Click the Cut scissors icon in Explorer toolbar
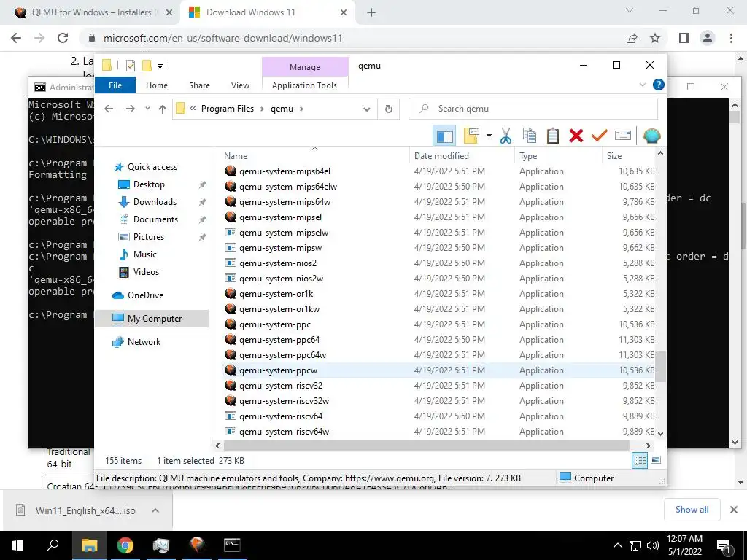 (506, 136)
